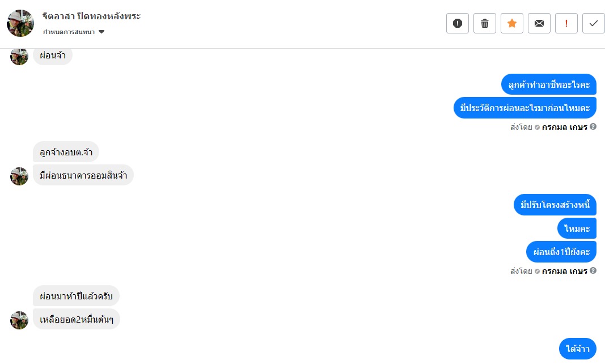Click the blue message ผ่อนถึง1ปียังคะ
The height and width of the screenshot is (364, 605).
pyautogui.click(x=561, y=252)
